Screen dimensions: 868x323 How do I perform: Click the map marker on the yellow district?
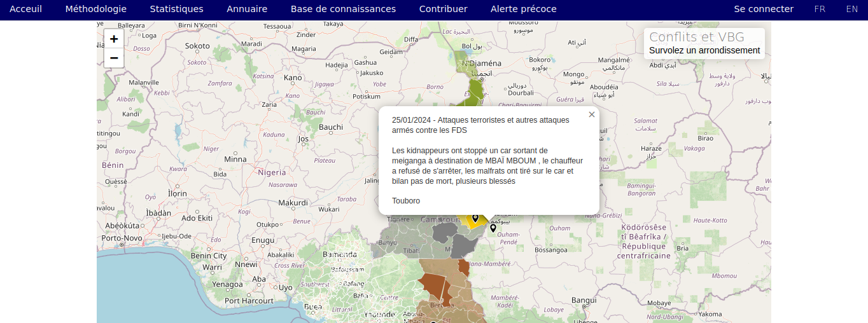(475, 218)
